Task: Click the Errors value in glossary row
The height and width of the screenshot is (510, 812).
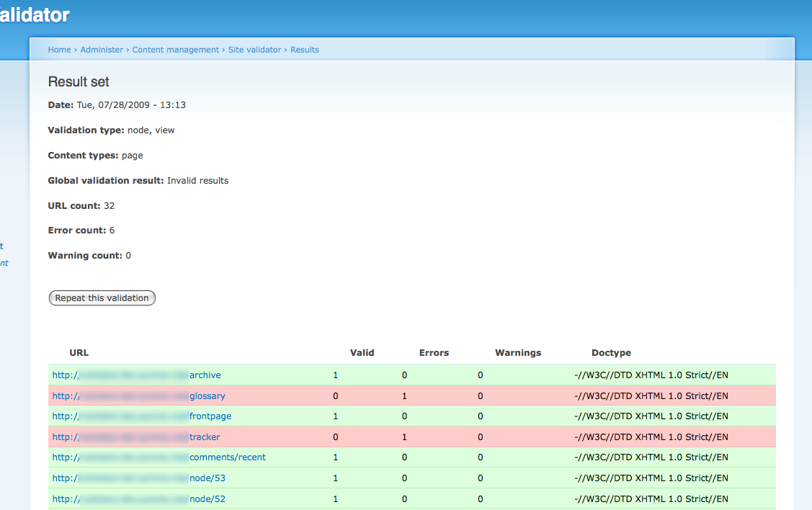Action: click(404, 395)
